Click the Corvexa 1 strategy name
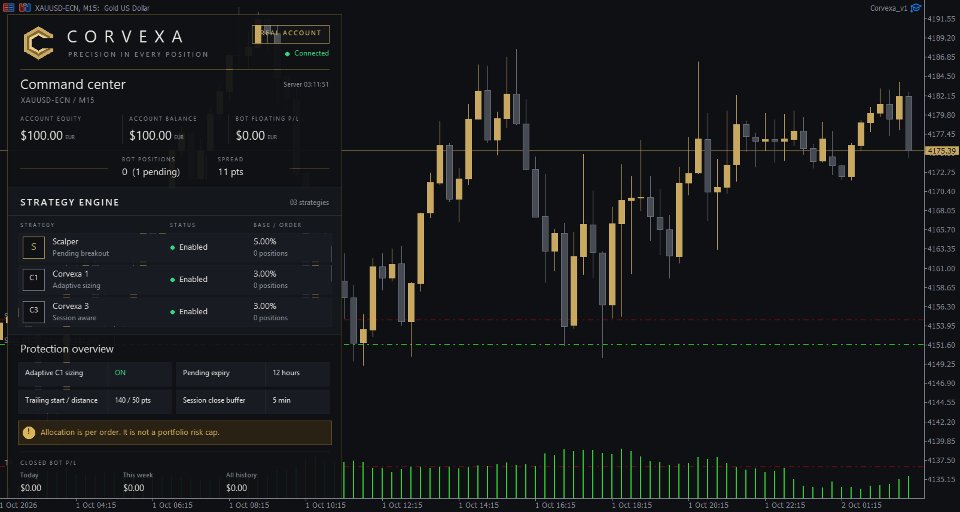Screen dimensions: 960x512 coord(70,274)
